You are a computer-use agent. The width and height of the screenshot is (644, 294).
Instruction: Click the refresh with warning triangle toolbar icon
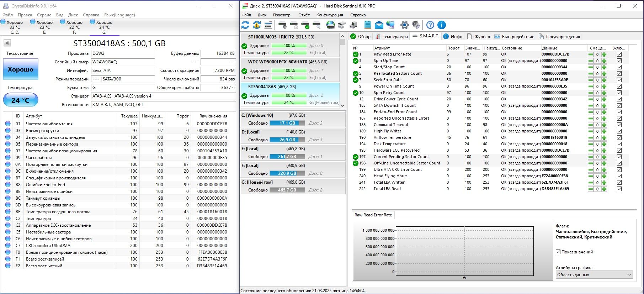257,25
